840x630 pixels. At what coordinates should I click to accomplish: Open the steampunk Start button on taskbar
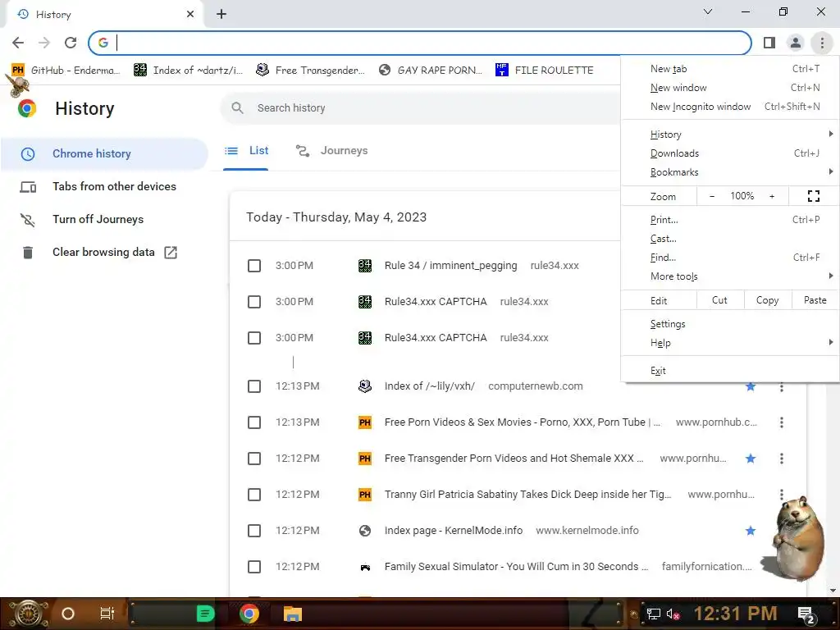(x=29, y=614)
